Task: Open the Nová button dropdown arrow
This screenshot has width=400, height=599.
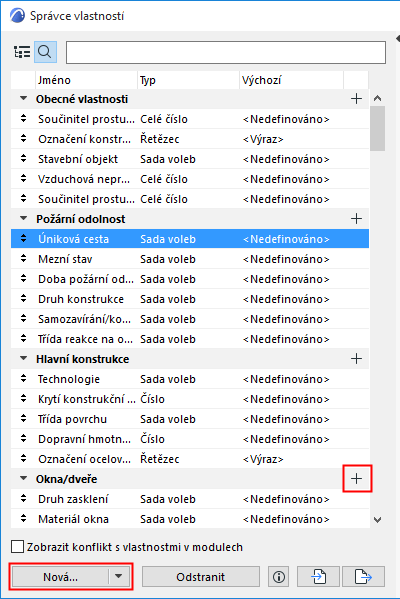Action: 119,576
